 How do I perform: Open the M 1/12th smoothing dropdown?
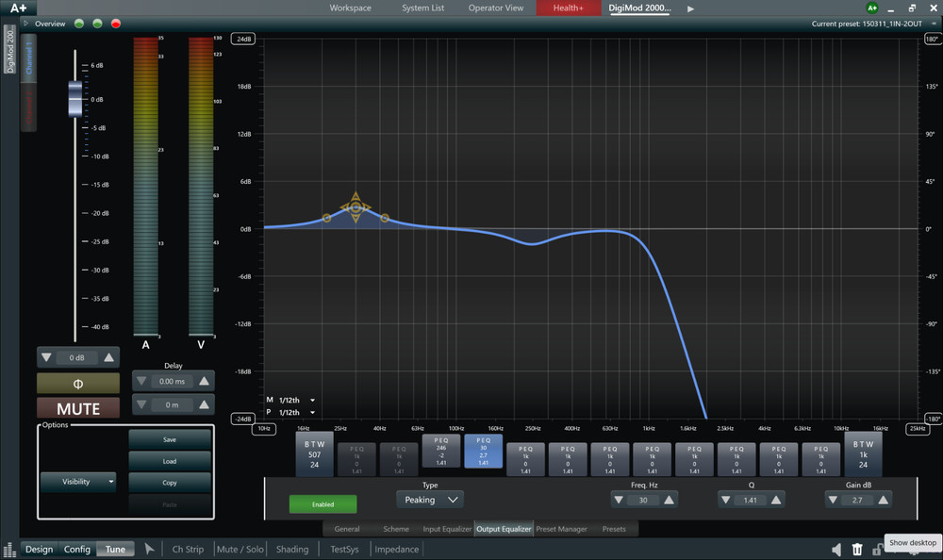pyautogui.click(x=295, y=400)
